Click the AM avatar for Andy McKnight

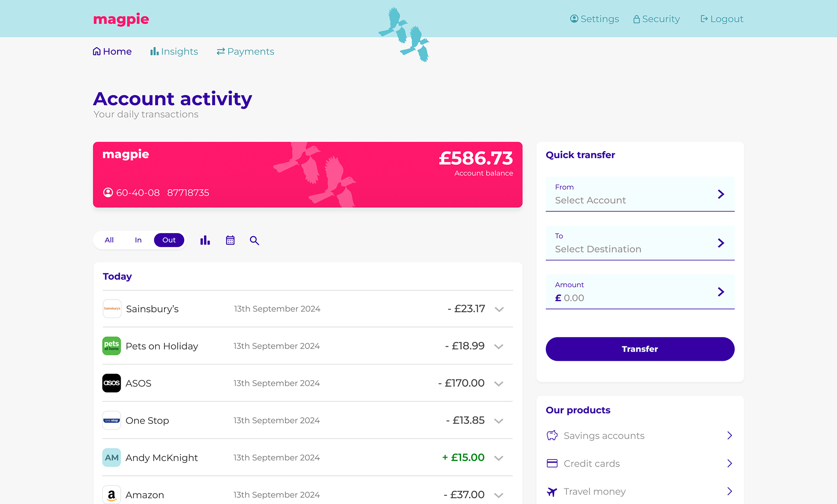coord(111,458)
